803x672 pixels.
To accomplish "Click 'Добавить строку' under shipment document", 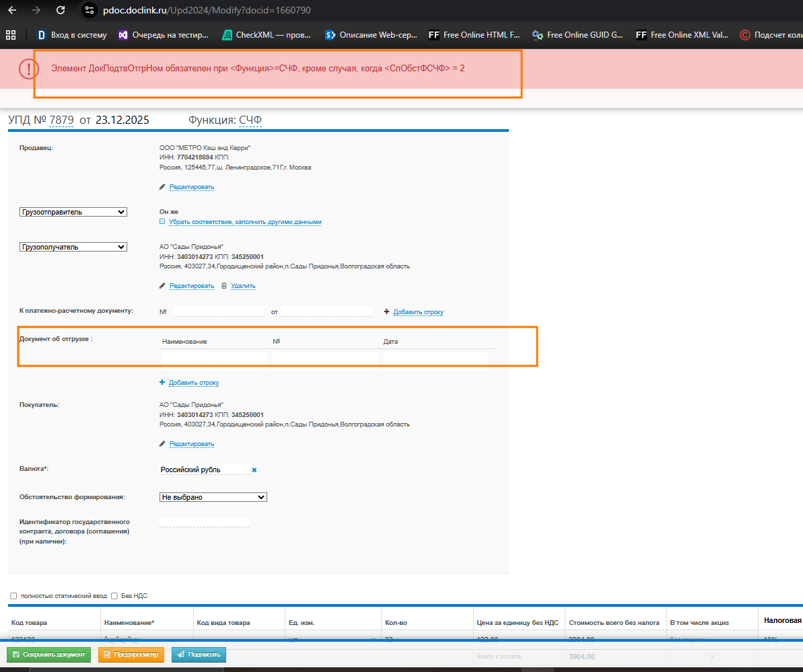I will [194, 383].
